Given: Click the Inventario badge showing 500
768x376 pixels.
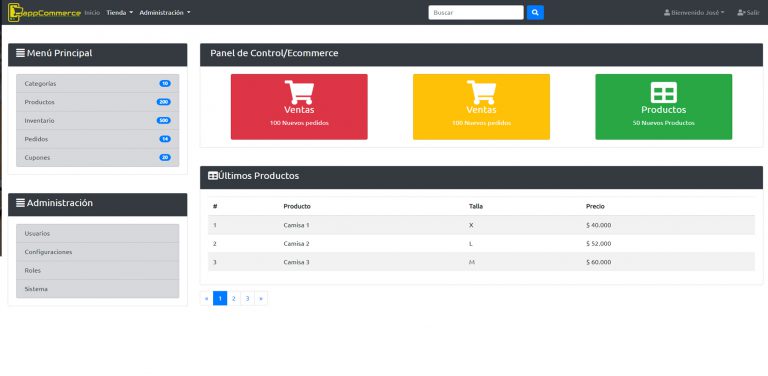Looking at the screenshot, I should pyautogui.click(x=164, y=120).
